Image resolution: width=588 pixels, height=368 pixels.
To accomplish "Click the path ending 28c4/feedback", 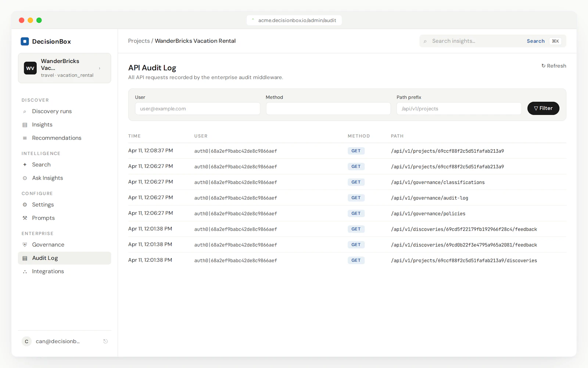I will pos(464,229).
